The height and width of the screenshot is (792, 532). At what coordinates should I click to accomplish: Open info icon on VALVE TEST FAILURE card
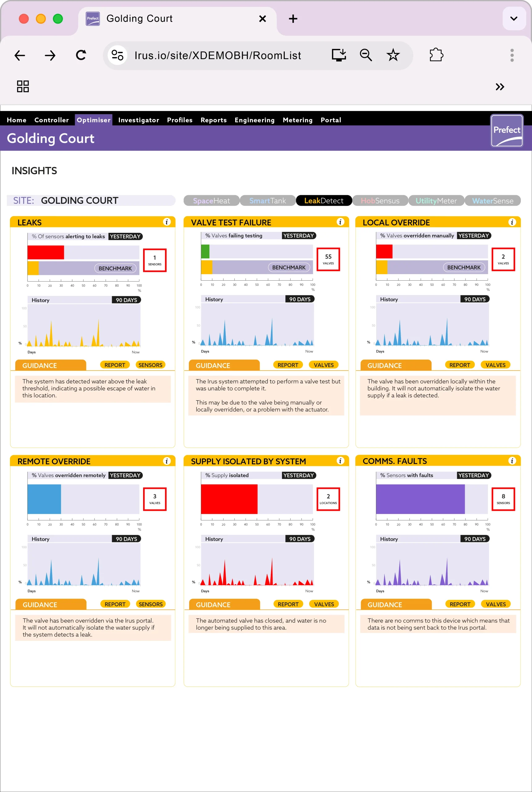point(340,222)
